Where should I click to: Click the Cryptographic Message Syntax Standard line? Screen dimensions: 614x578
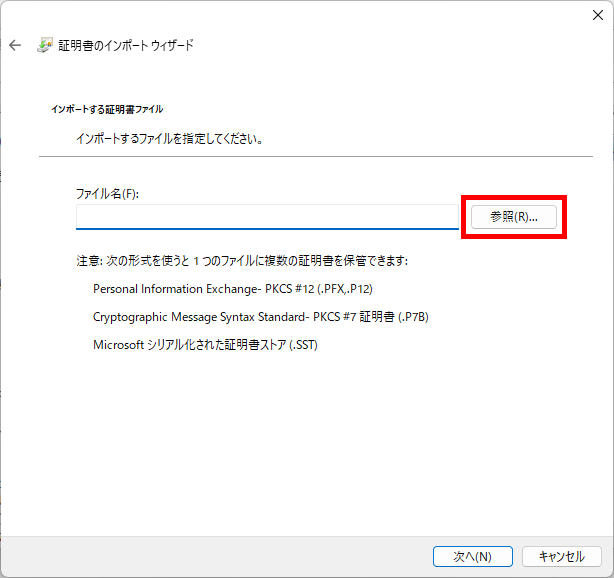pos(260,317)
